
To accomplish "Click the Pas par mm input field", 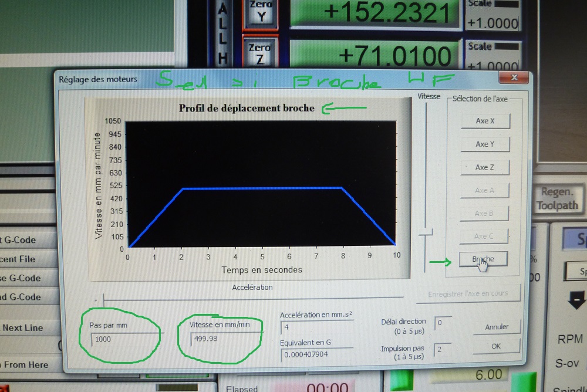I will coord(124,339).
